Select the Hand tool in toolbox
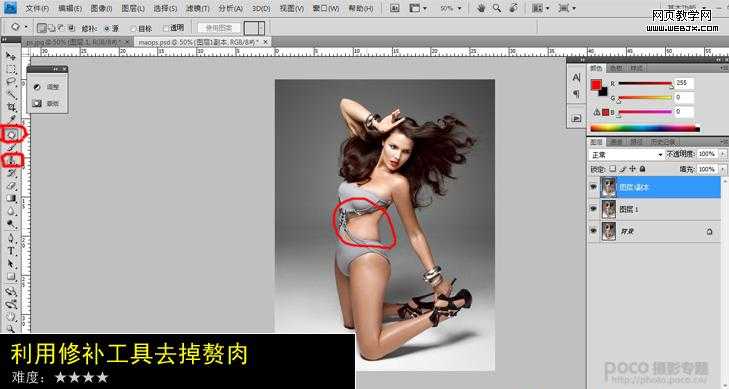 [11, 318]
